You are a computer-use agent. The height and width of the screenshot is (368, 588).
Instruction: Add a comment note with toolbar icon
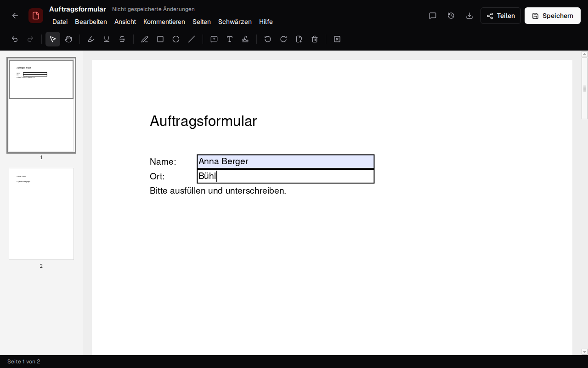[214, 39]
